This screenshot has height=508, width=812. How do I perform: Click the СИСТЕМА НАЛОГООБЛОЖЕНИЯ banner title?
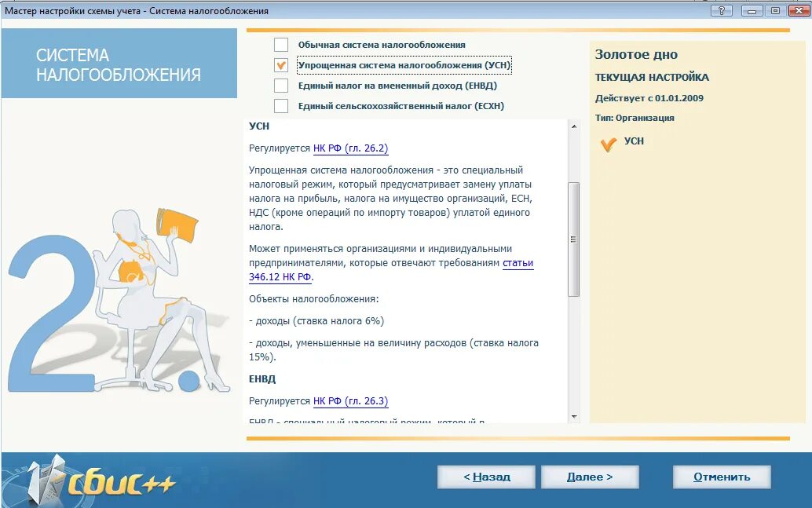coord(118,64)
